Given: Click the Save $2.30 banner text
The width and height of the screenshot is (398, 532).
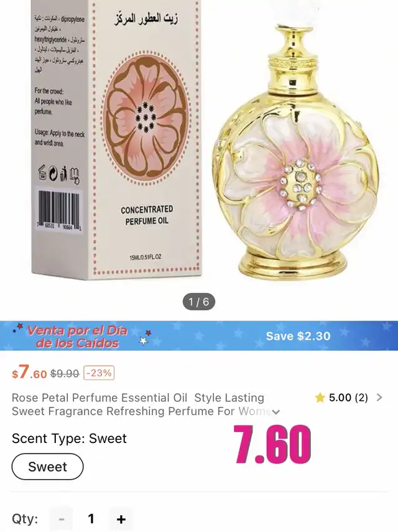Looking at the screenshot, I should [298, 336].
